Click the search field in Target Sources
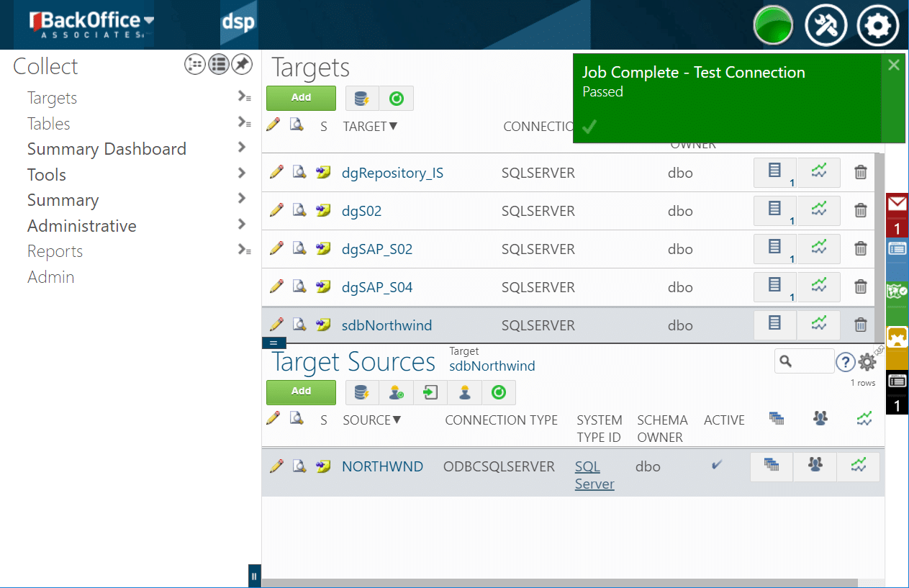 tap(811, 361)
